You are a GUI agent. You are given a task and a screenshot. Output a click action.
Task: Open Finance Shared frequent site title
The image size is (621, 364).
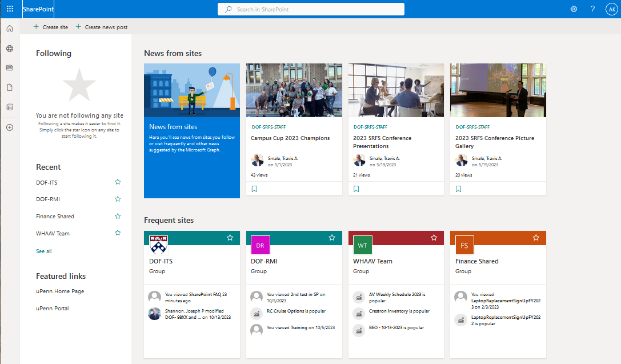pyautogui.click(x=477, y=261)
